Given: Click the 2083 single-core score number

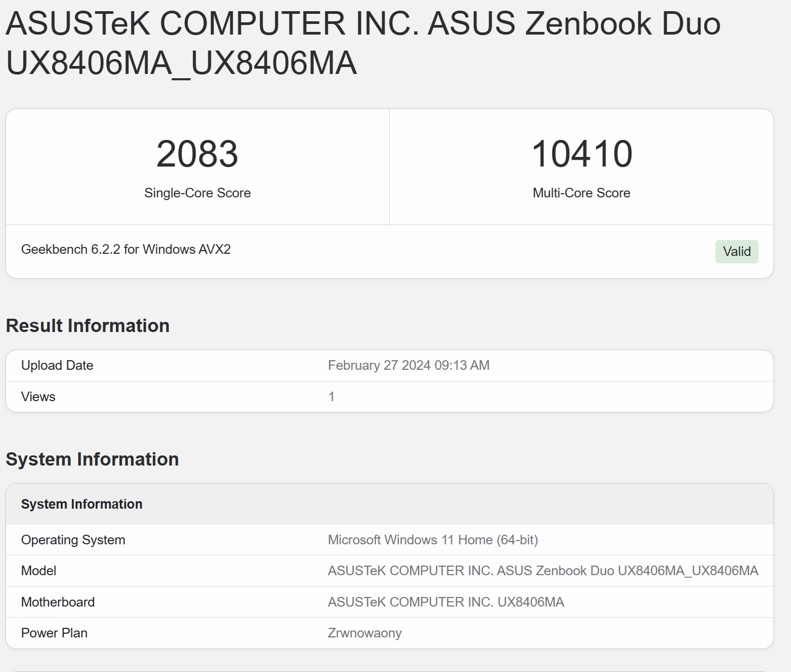Looking at the screenshot, I should point(197,154).
